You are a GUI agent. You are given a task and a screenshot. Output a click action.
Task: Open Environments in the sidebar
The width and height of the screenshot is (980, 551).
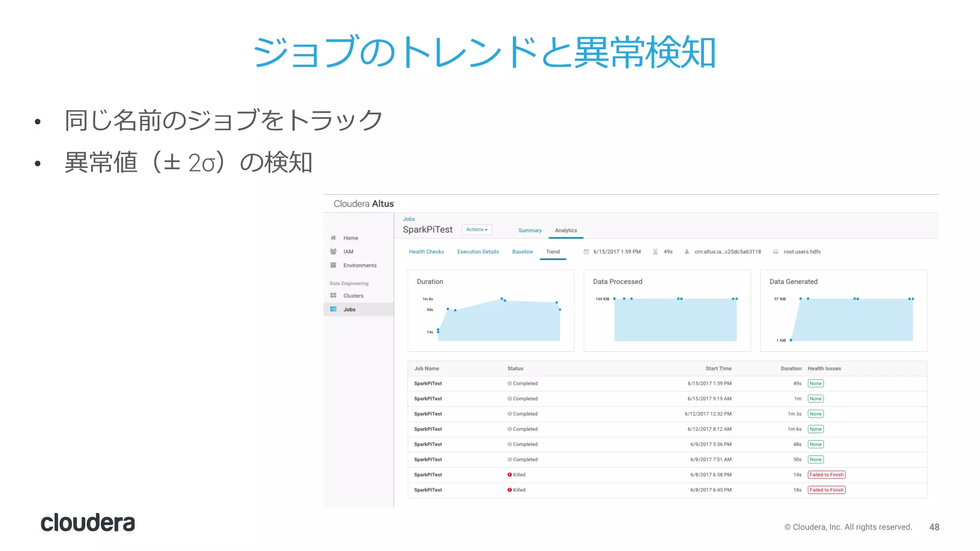pyautogui.click(x=360, y=265)
